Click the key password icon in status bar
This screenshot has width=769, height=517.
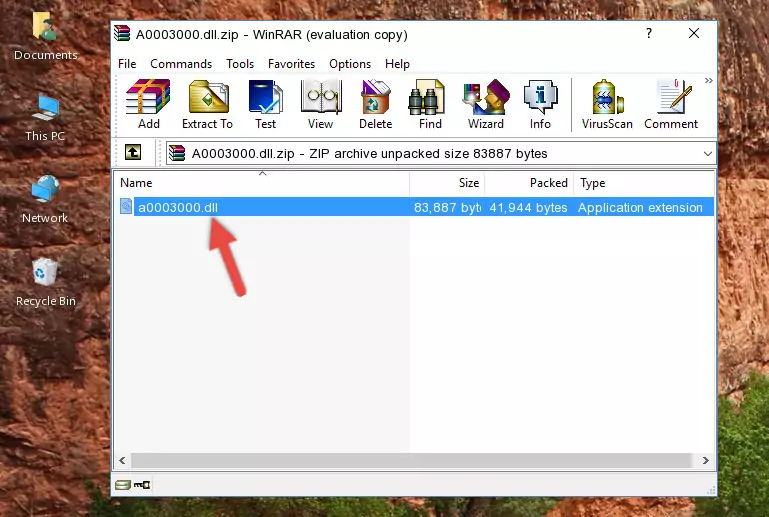click(142, 485)
